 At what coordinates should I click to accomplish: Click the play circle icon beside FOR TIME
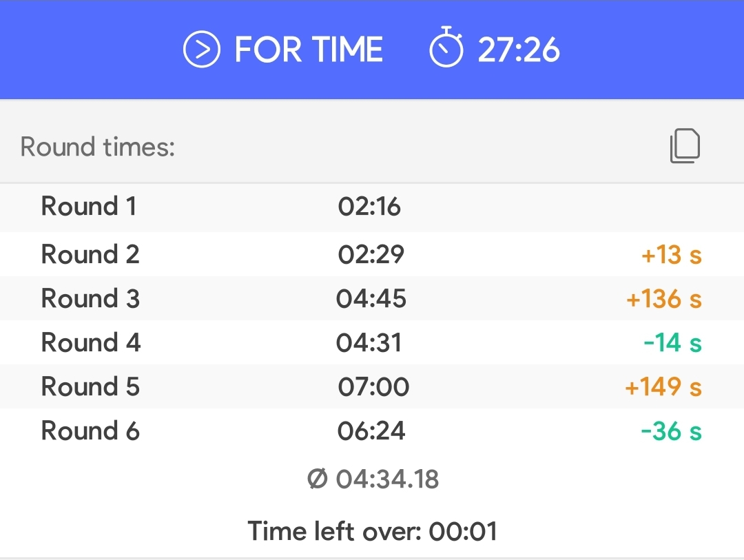pos(202,50)
